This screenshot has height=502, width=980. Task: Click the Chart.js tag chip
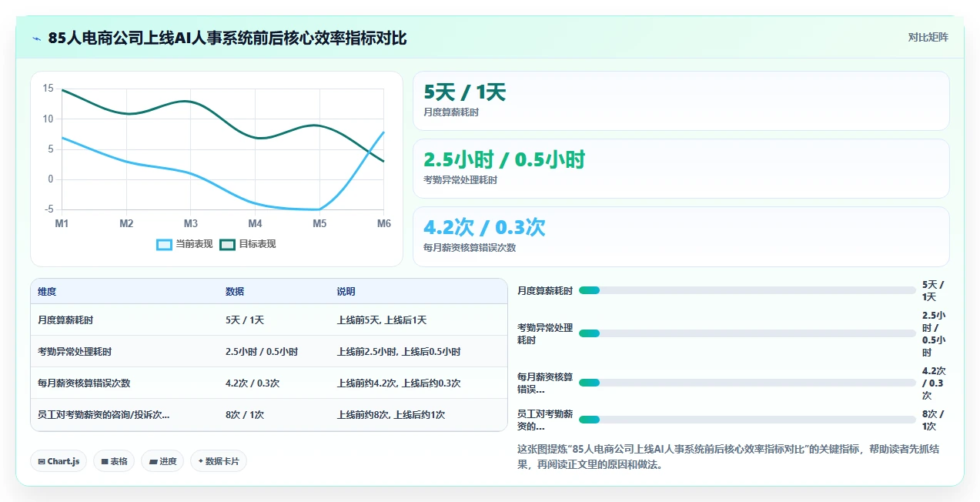coord(59,461)
